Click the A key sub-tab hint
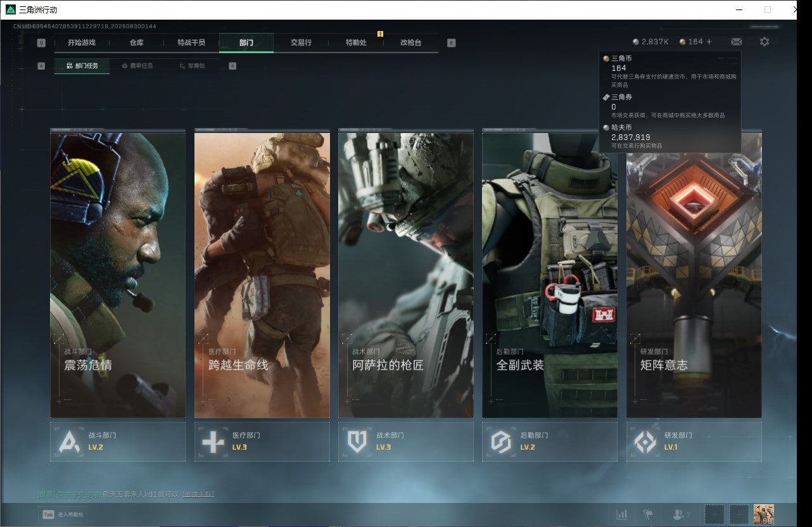This screenshot has width=812, height=527. pos(41,66)
